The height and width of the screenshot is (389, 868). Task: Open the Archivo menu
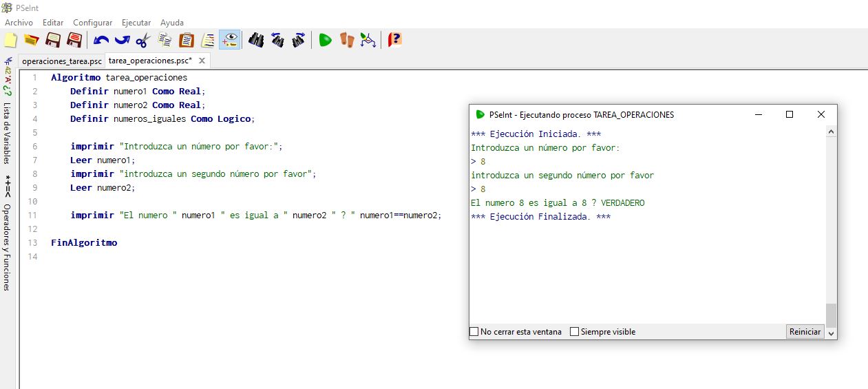(x=19, y=23)
